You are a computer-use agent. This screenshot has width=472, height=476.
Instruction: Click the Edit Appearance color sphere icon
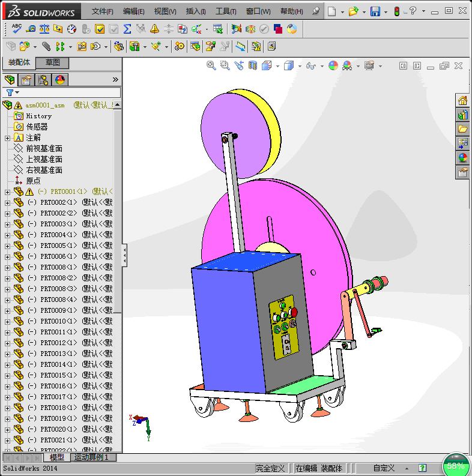click(333, 65)
